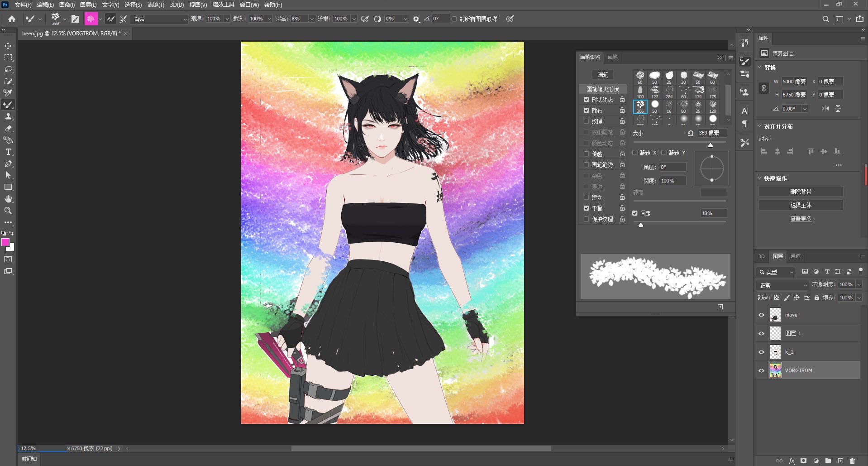Select the 图层 1 layer
Viewport: 868px width, 466px height.
tap(808, 333)
